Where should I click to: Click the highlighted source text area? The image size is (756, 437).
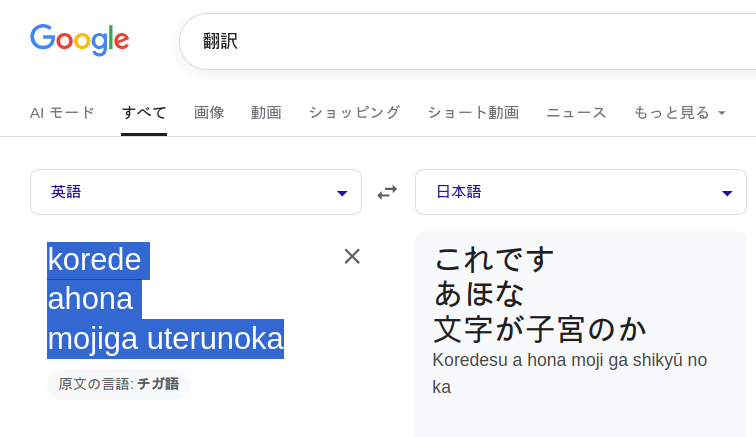coord(165,299)
